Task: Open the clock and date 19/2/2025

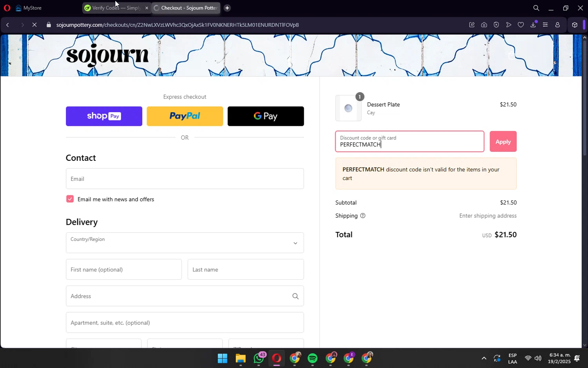Action: (560, 359)
